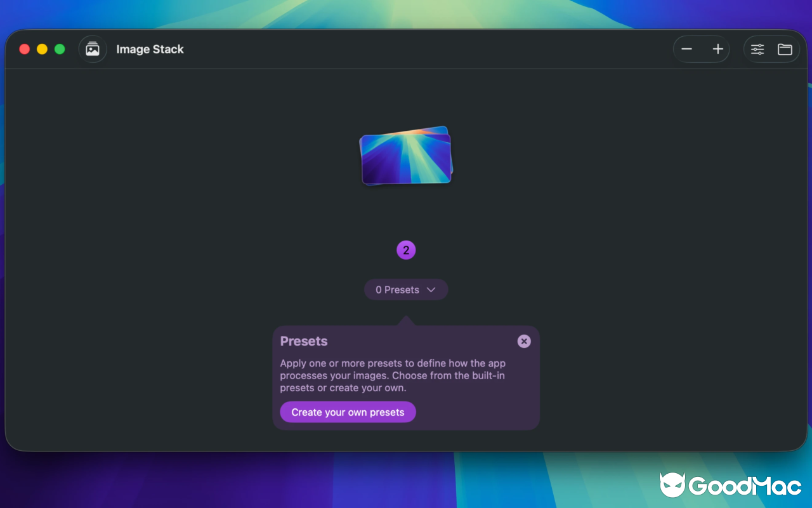Click the Image Stack app icon in the titlebar
Image resolution: width=812 pixels, height=508 pixels.
coord(93,49)
